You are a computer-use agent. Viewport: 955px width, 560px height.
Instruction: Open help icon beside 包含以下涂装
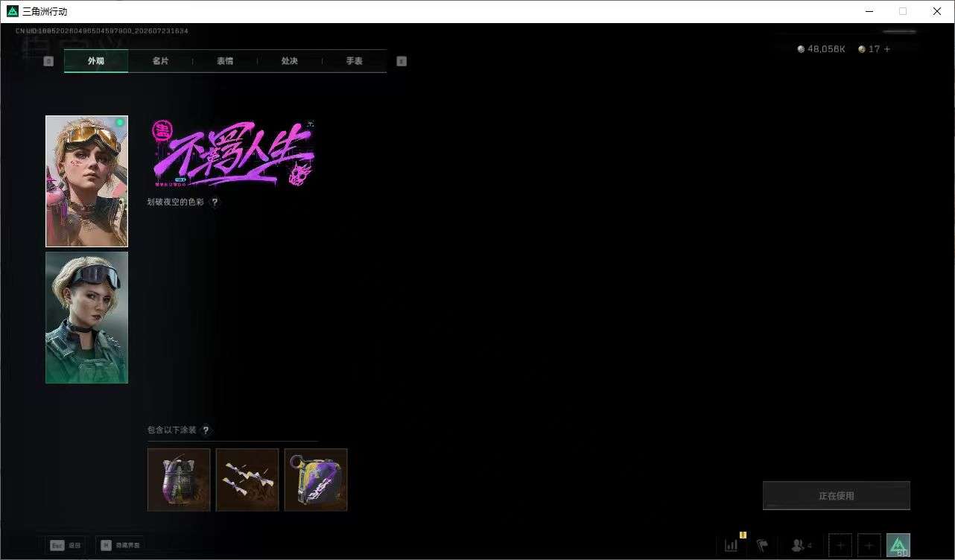point(206,430)
